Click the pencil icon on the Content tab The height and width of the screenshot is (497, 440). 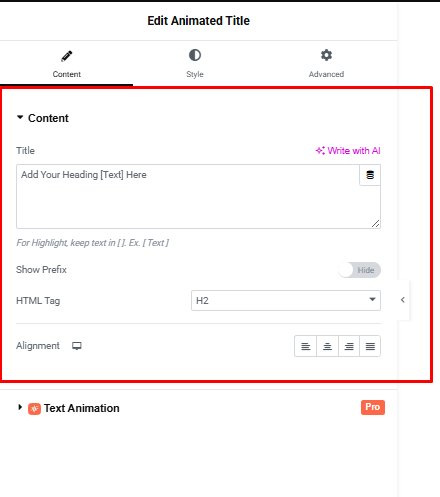click(x=67, y=56)
